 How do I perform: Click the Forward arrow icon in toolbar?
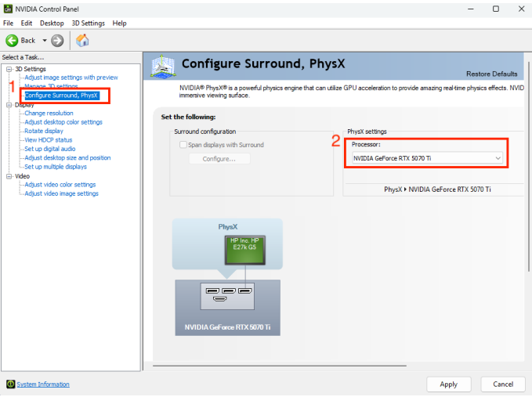(57, 40)
